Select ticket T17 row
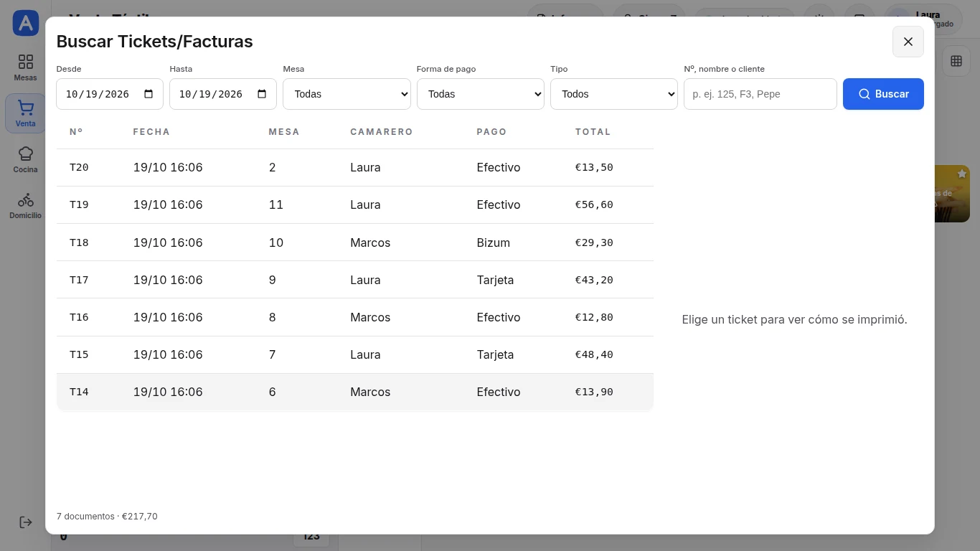Screen dimensions: 980x551 pyautogui.click(x=355, y=280)
